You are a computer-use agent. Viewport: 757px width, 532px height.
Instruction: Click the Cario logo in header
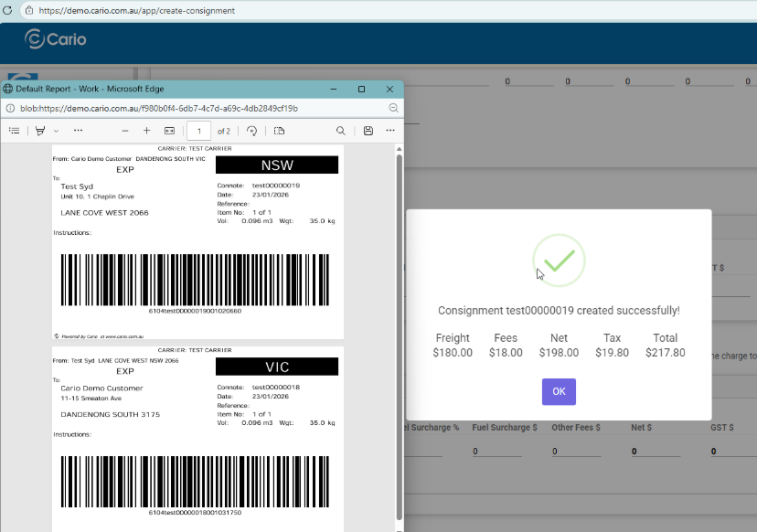[57, 39]
